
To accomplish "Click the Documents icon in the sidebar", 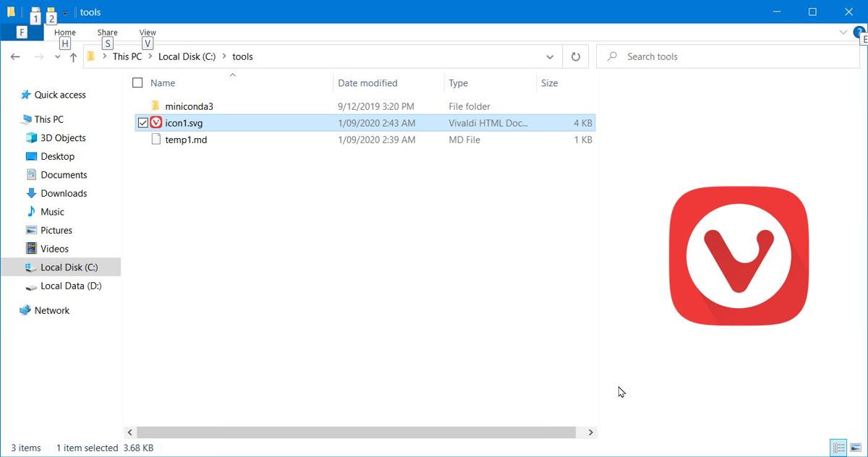I will point(31,175).
